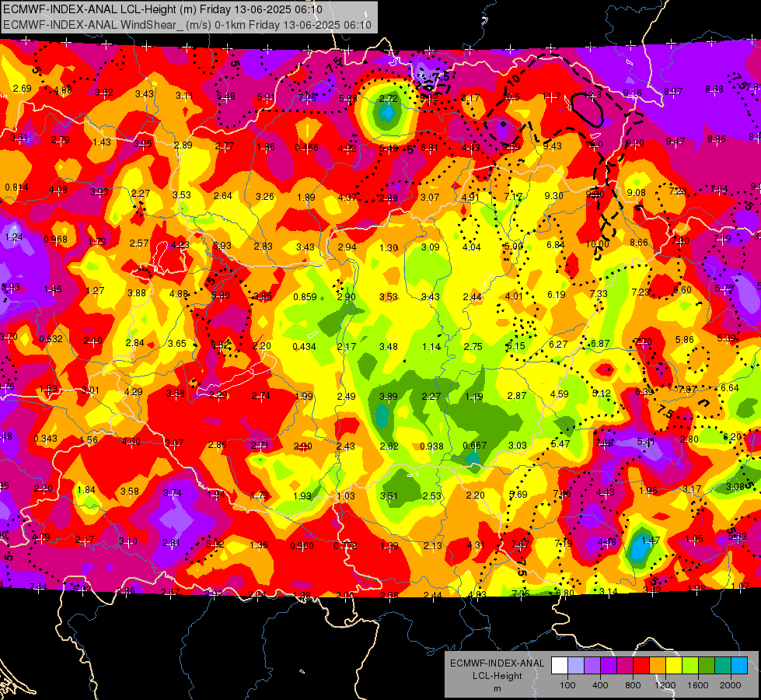
Task: Click the wind shear value 2.69
Action: point(23,88)
